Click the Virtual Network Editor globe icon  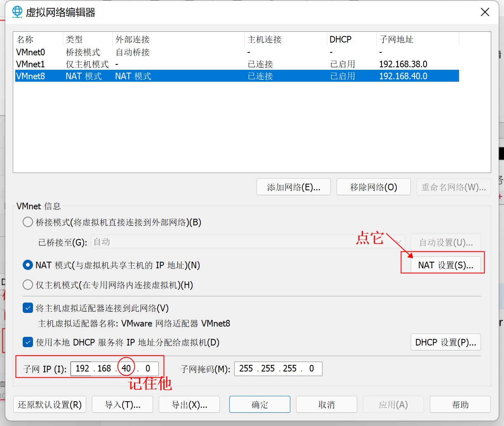(17, 12)
